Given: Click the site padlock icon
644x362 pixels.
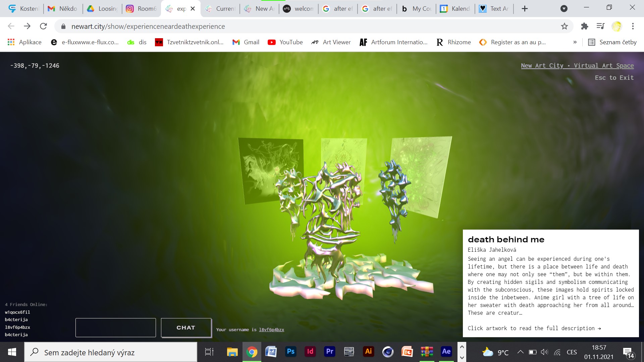Looking at the screenshot, I should click(x=63, y=26).
